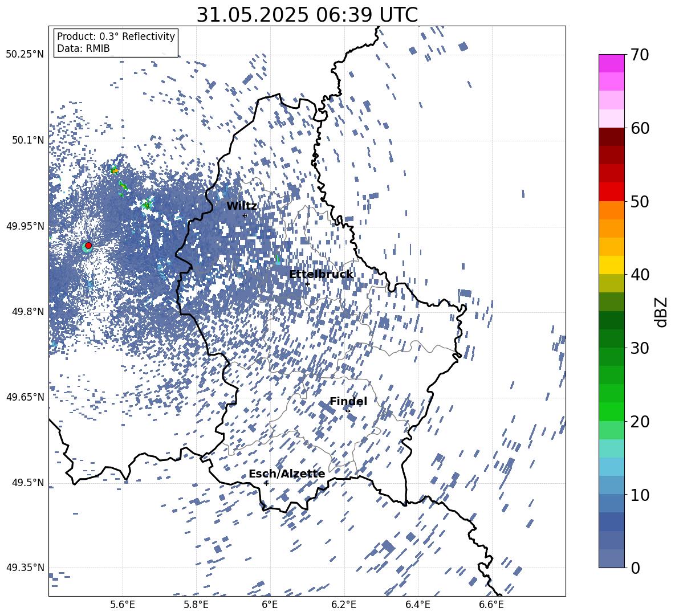Click the 5.8°E longitude tick label

tap(197, 605)
